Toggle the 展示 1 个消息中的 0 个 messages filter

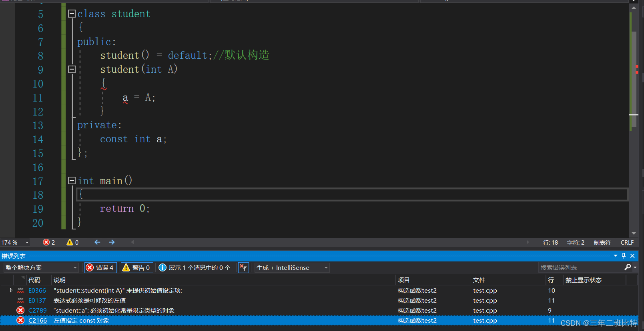point(195,268)
